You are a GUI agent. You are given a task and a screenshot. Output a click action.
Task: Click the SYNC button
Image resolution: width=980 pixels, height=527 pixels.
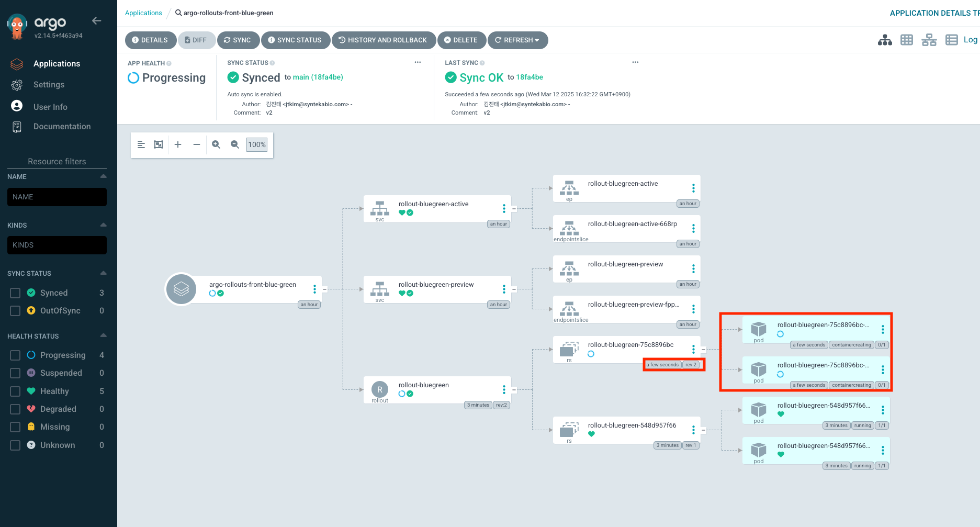[x=238, y=40]
